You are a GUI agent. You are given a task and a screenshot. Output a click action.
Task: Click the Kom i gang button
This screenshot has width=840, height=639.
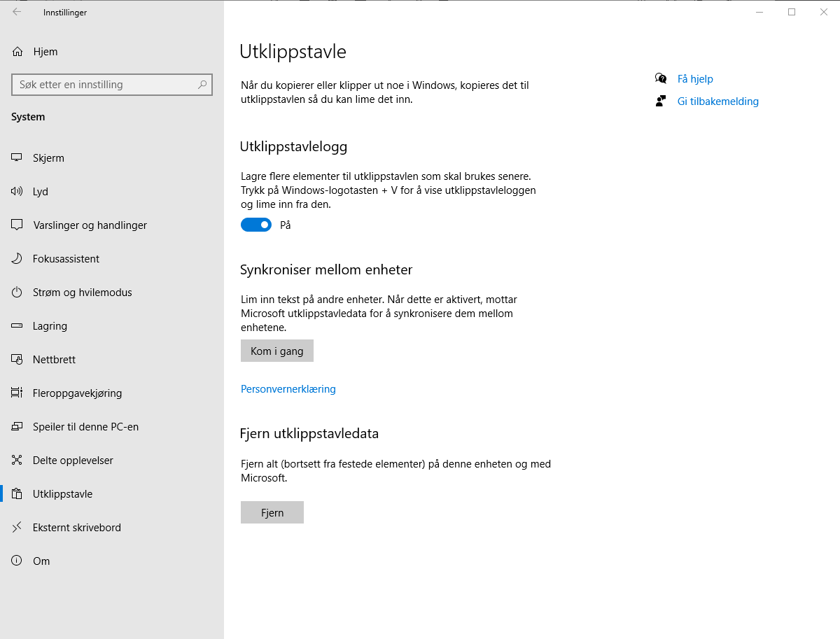[x=276, y=351]
